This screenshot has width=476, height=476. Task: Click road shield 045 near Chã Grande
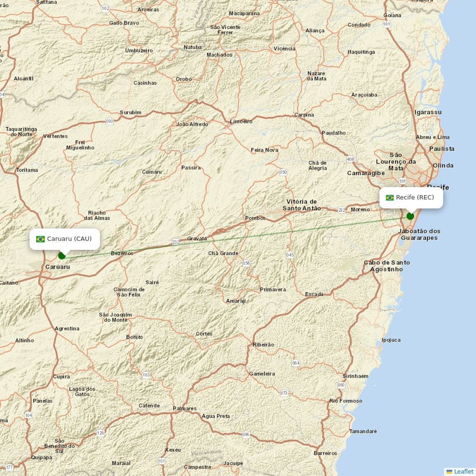tap(290, 255)
